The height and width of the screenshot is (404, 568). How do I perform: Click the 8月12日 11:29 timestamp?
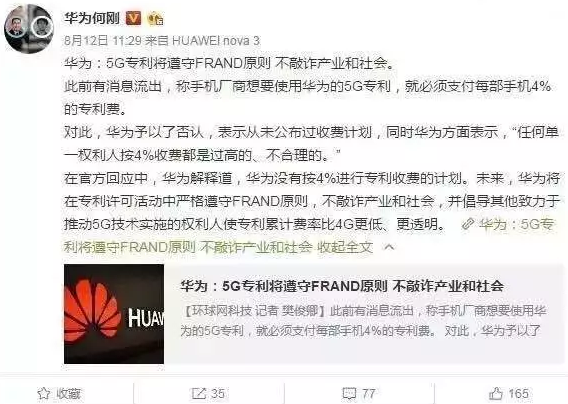103,40
